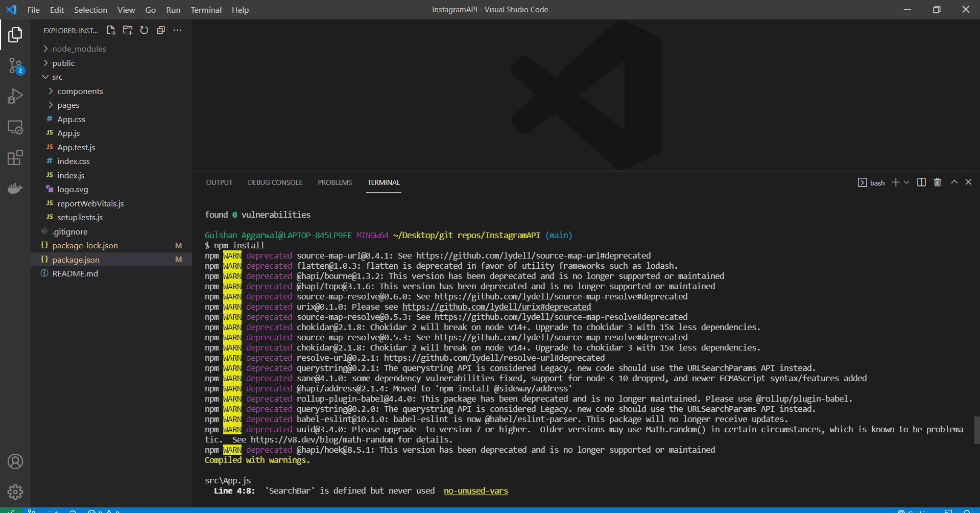The height and width of the screenshot is (513, 980).
Task: Close the bottom panel
Action: point(968,182)
